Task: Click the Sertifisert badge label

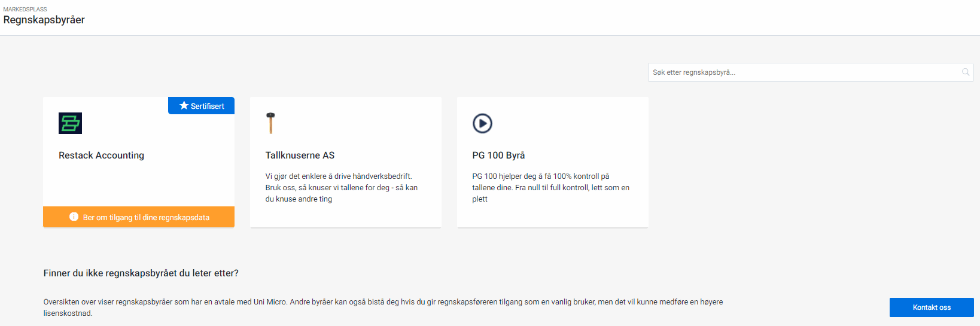Action: point(207,106)
